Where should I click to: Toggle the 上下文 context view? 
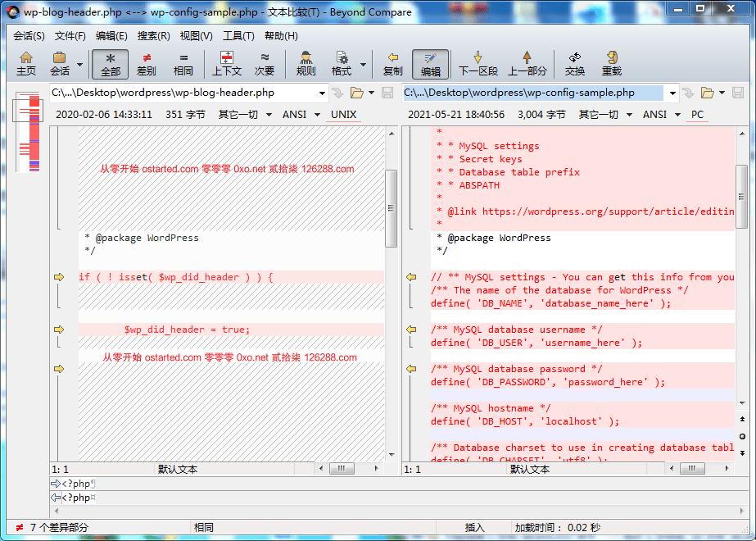pos(227,64)
